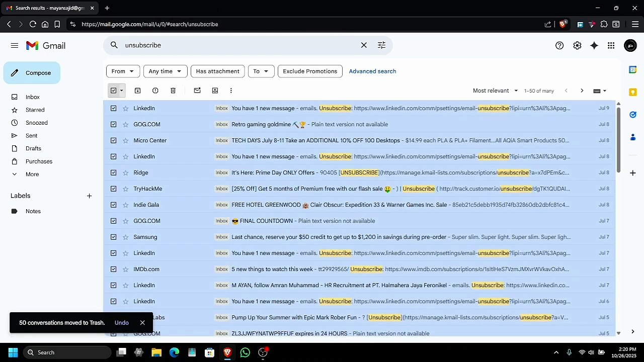This screenshot has width=644, height=362.
Task: Open the More options three-dot menu
Action: tap(231, 90)
